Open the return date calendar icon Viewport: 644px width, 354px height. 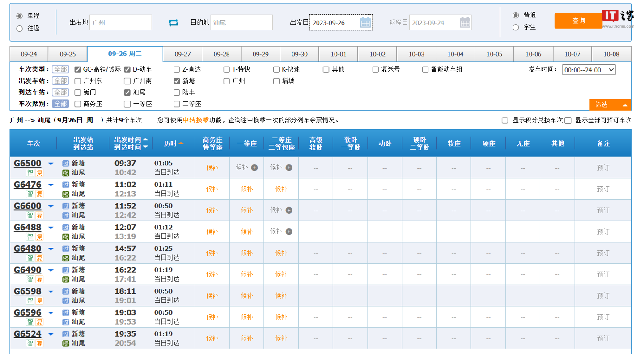click(x=465, y=22)
